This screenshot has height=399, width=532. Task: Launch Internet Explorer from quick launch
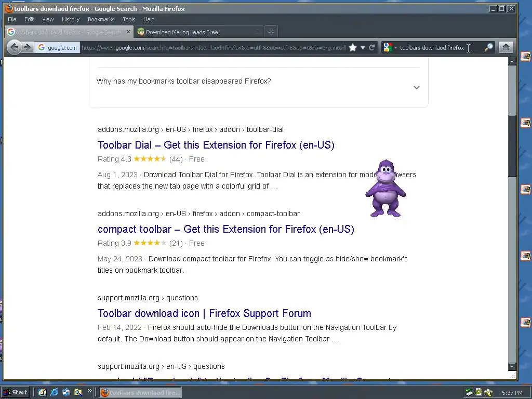(x=54, y=392)
